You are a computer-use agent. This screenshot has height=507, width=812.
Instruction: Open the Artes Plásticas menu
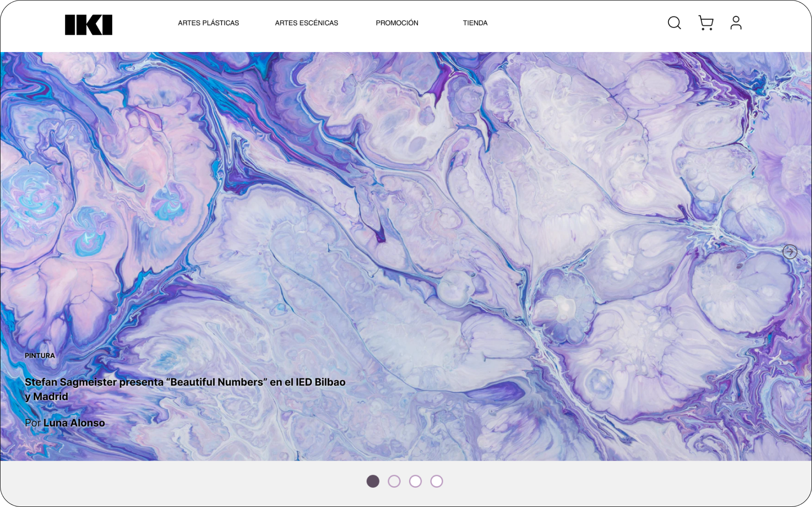coord(208,23)
